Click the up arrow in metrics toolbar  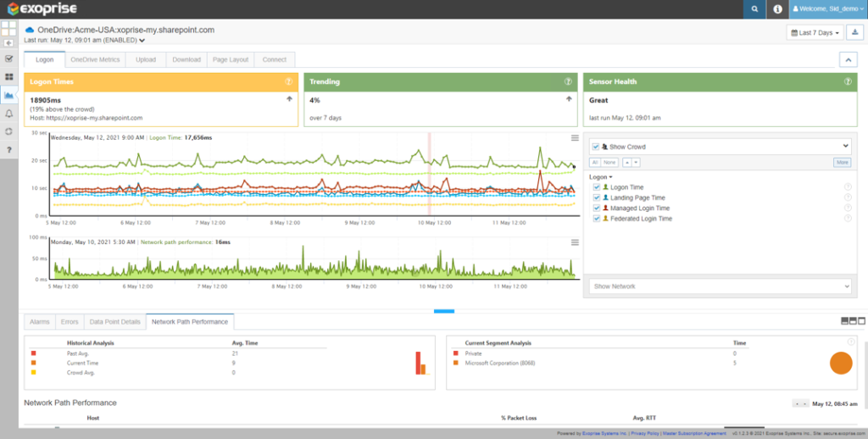point(626,162)
